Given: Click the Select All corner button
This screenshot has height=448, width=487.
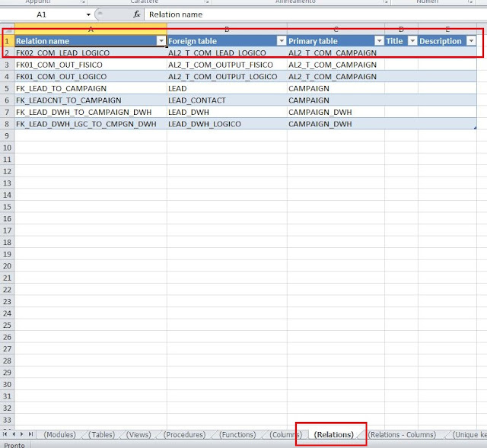Looking at the screenshot, I should pyautogui.click(x=8, y=30).
